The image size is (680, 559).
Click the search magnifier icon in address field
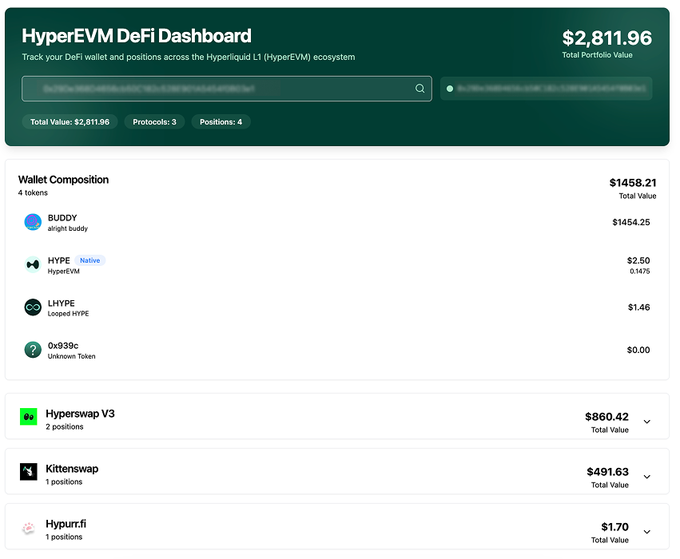(x=419, y=88)
